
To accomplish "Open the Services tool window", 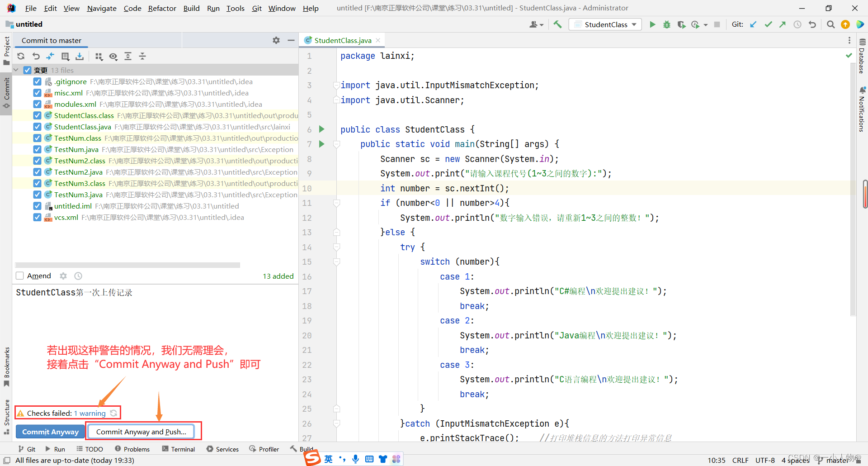I will tap(222, 449).
